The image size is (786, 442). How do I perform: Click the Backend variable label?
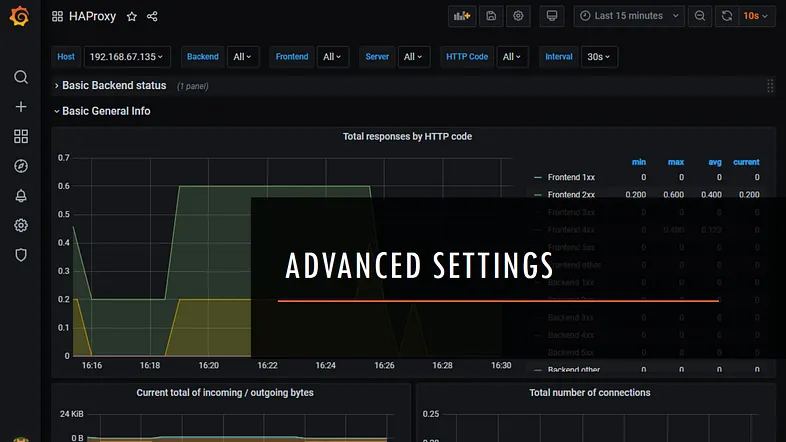[203, 57]
